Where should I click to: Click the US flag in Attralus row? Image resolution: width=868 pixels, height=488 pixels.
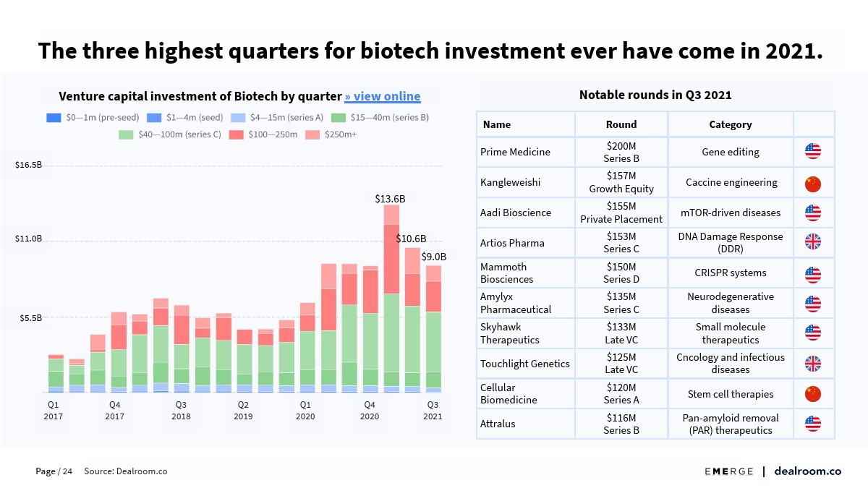tap(813, 424)
